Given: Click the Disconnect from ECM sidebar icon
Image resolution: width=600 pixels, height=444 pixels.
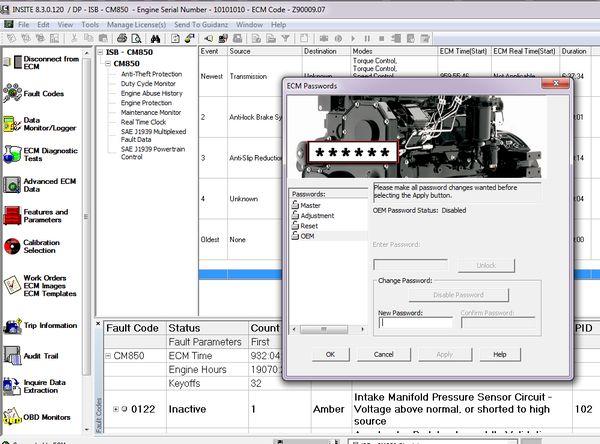Looking at the screenshot, I should (13, 62).
